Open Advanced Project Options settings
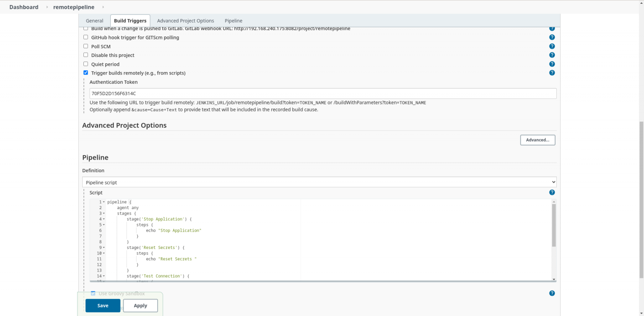Screen dimensions: 644x316 tap(538, 140)
